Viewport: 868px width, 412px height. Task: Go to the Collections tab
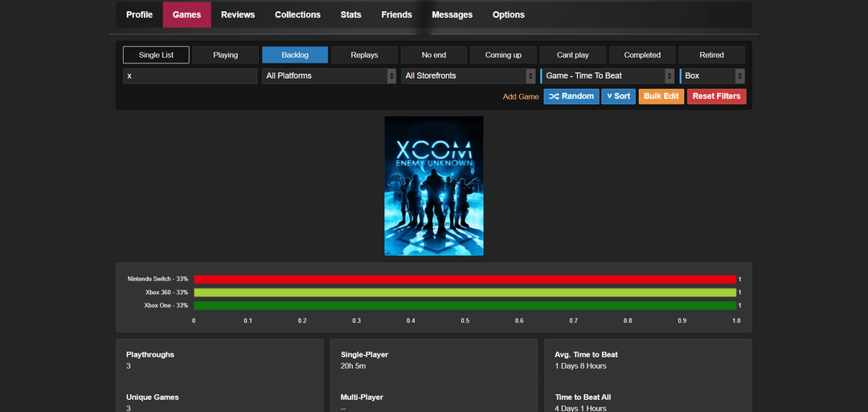pos(297,14)
